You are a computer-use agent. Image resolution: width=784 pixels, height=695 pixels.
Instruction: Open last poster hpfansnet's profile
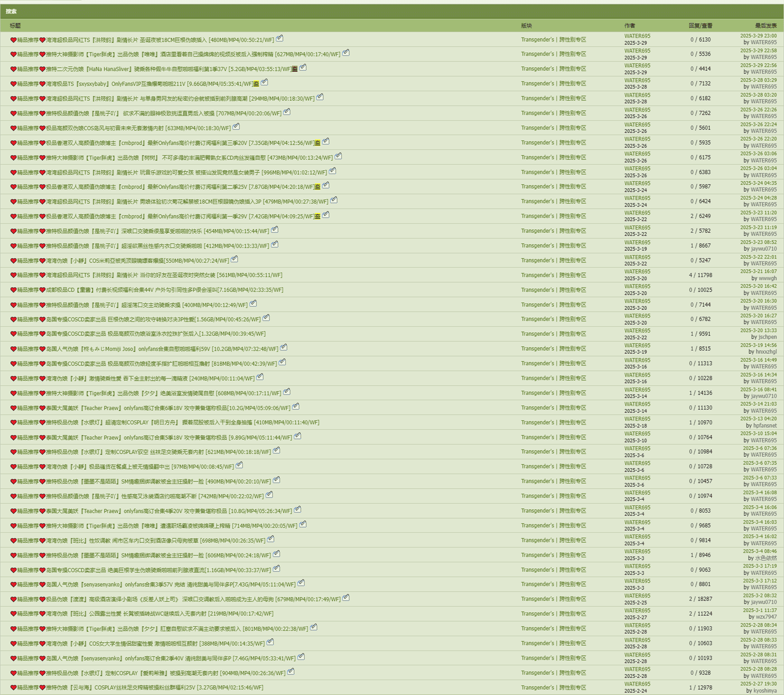click(x=765, y=425)
